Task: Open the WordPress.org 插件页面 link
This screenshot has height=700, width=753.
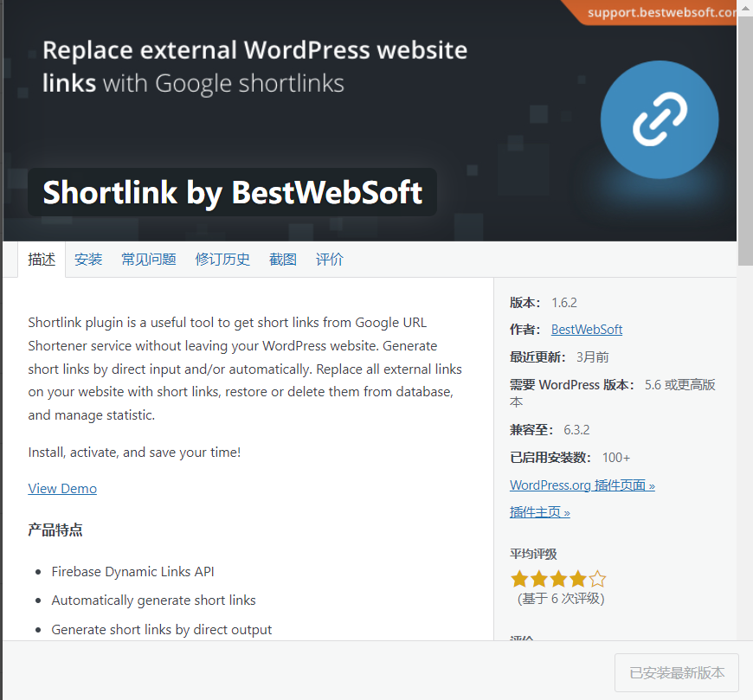Action: tap(582, 485)
